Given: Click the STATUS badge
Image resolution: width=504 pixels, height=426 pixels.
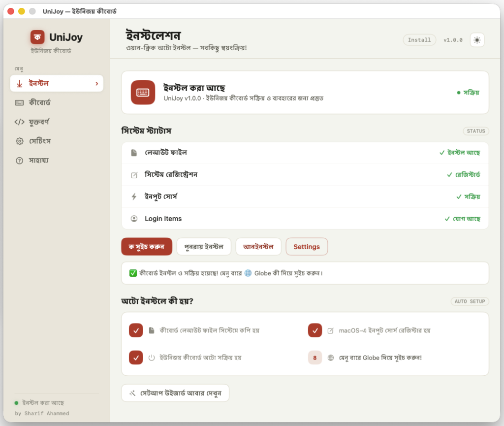Looking at the screenshot, I should tap(476, 131).
